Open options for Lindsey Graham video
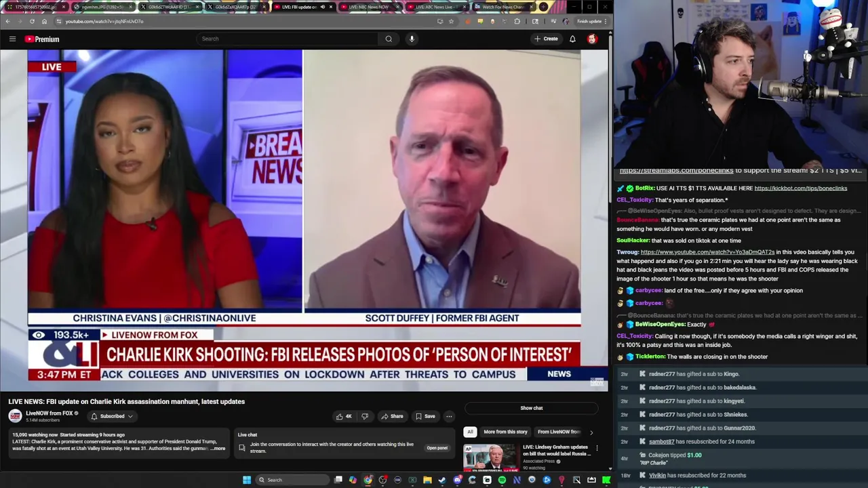868x488 pixels. (x=597, y=448)
